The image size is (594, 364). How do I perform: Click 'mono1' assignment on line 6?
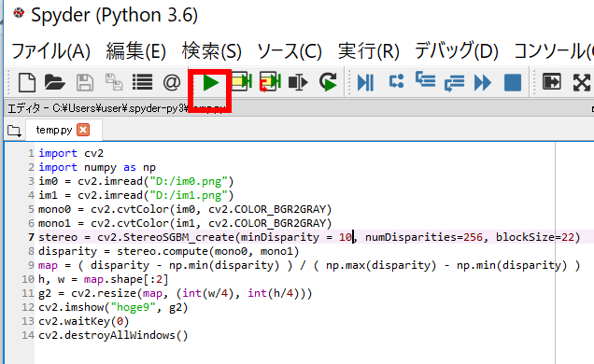pyautogui.click(x=54, y=223)
